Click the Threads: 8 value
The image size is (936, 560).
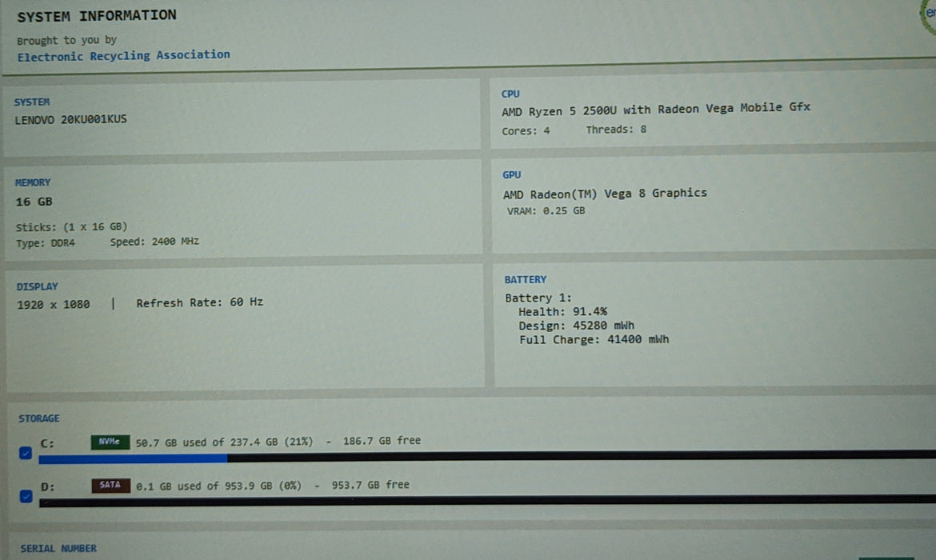click(x=616, y=130)
